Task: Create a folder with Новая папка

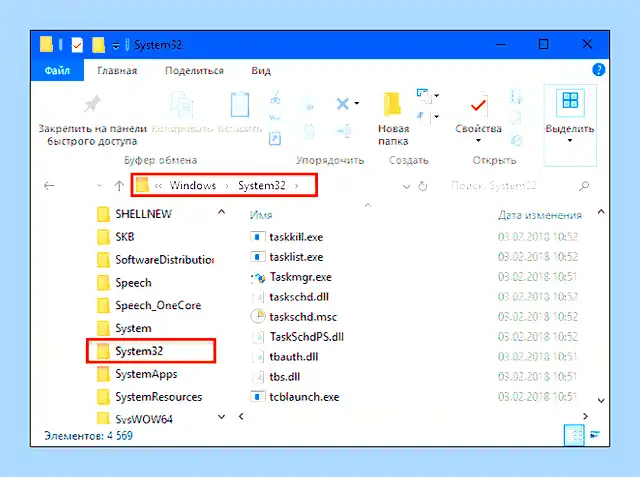Action: (393, 118)
